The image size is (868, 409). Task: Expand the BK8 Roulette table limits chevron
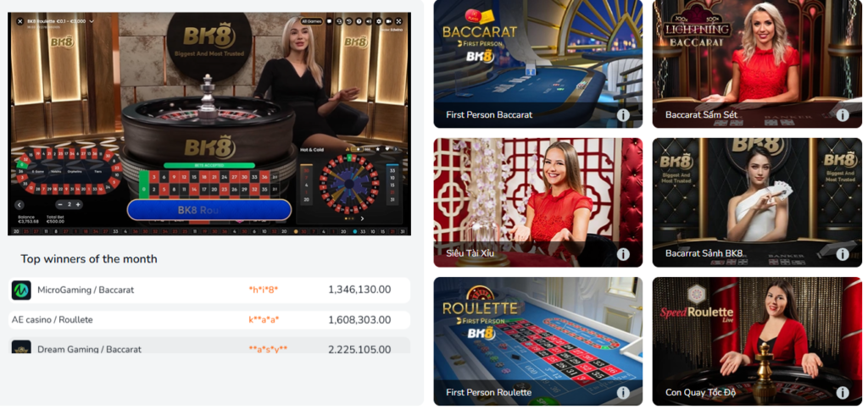(92, 21)
